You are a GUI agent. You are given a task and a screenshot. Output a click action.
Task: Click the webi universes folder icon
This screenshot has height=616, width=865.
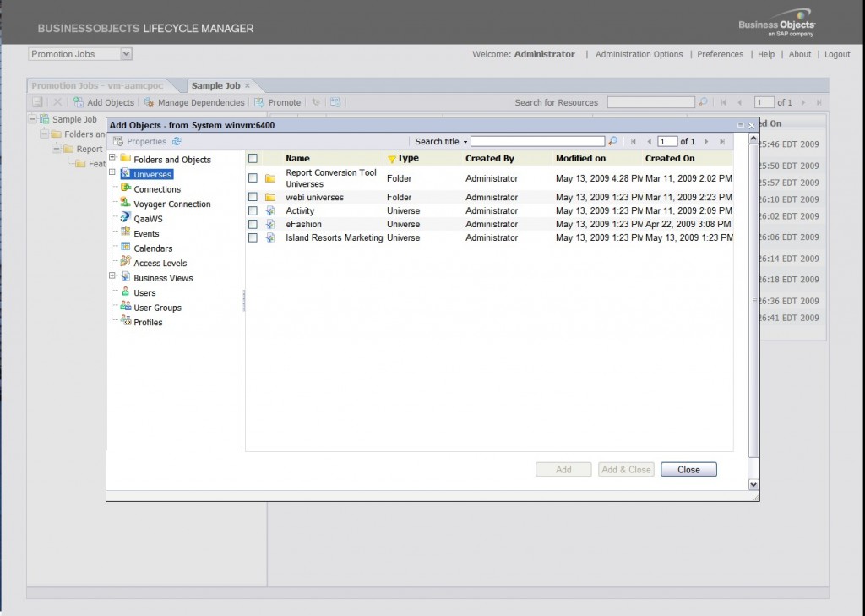tap(269, 197)
